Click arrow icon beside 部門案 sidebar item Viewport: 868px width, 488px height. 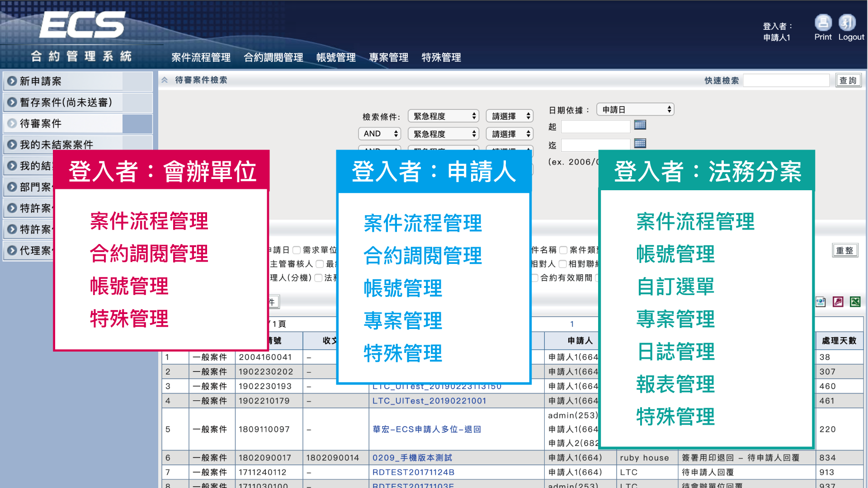(x=12, y=187)
